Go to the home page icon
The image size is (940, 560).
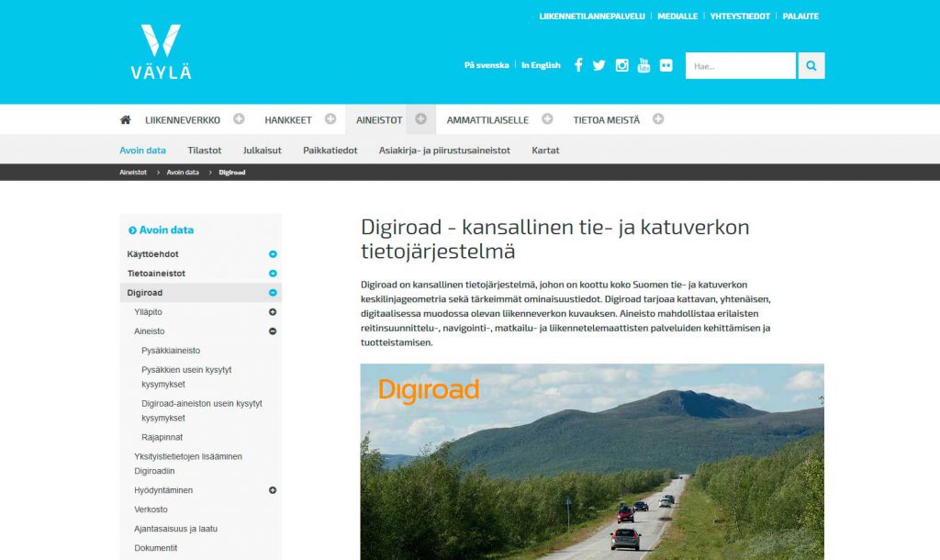[x=125, y=120]
